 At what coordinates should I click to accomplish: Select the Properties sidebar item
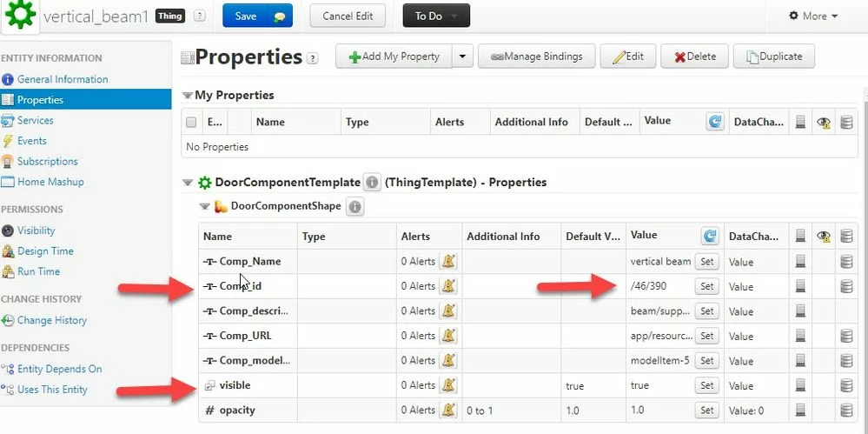tap(86, 100)
